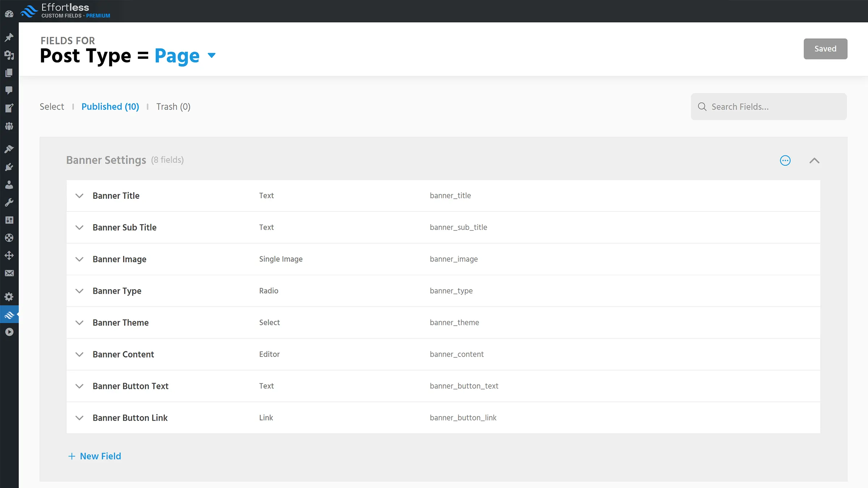Image resolution: width=868 pixels, height=488 pixels.
Task: Open the Comments icon in admin sidebar
Action: pyautogui.click(x=9, y=90)
